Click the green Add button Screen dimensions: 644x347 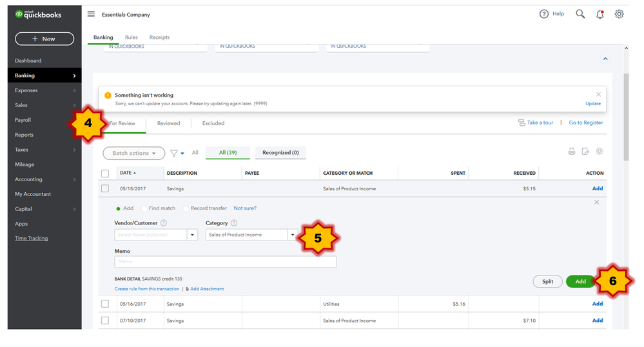point(580,282)
